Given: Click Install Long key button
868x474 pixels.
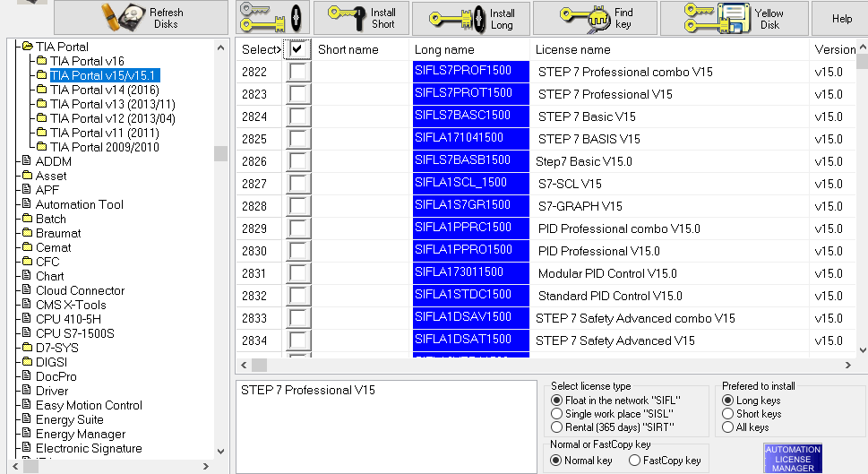Looking at the screenshot, I should tap(471, 19).
